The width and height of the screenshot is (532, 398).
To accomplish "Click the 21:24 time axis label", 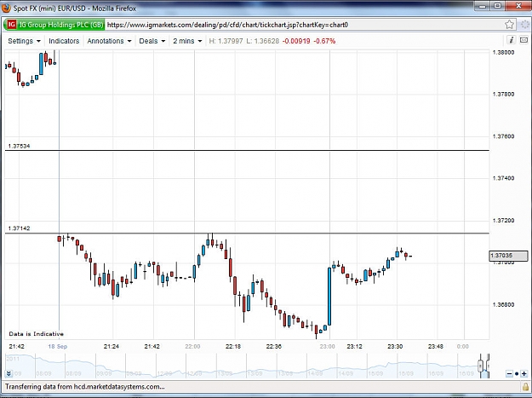I will [112, 346].
